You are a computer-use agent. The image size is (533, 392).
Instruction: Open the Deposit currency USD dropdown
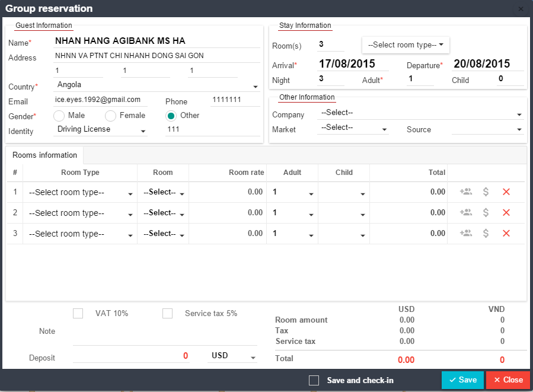232,356
